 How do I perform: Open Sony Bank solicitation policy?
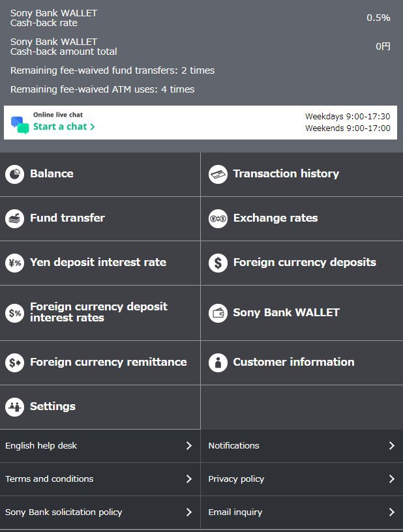[x=64, y=512]
